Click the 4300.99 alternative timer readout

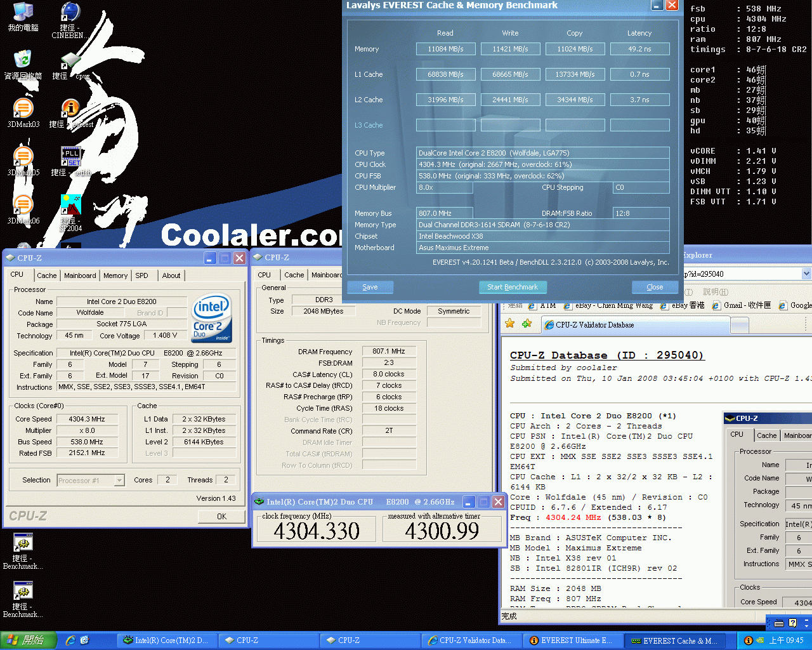point(442,531)
